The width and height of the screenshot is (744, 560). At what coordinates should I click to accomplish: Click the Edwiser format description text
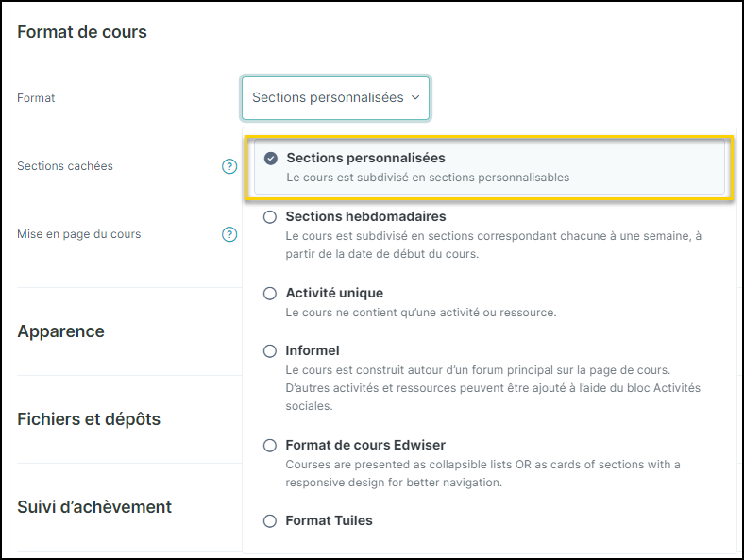[483, 473]
